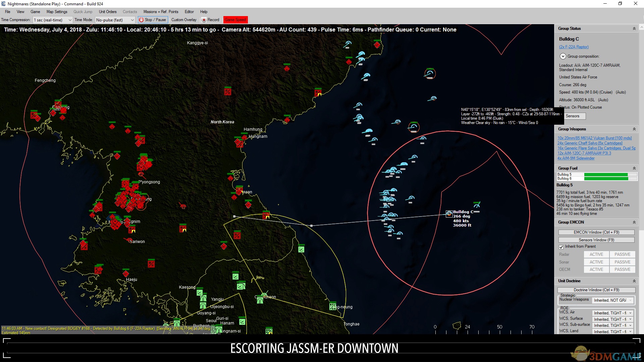Set Sonar EMCON to PASSIVE

click(x=623, y=262)
